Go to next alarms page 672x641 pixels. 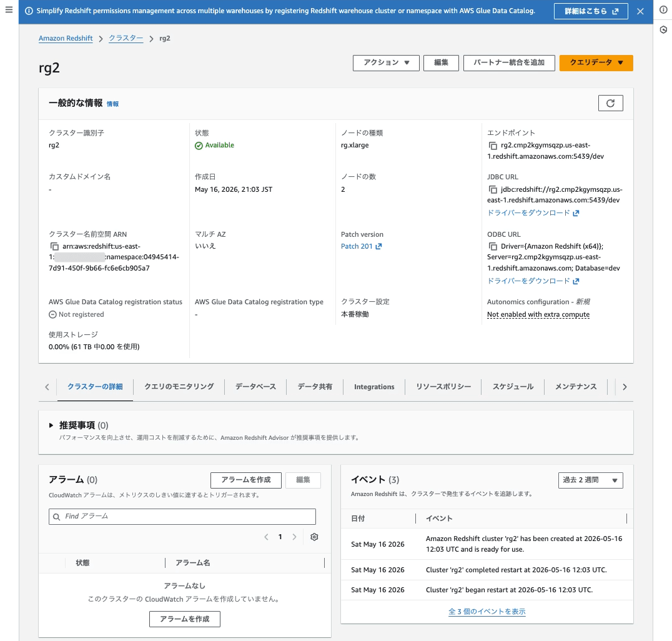click(294, 537)
